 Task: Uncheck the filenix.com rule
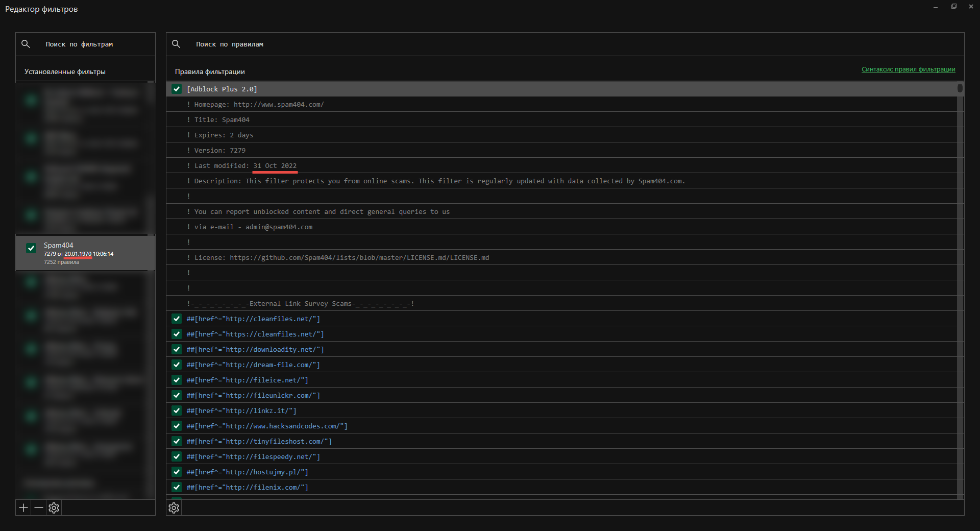point(177,487)
